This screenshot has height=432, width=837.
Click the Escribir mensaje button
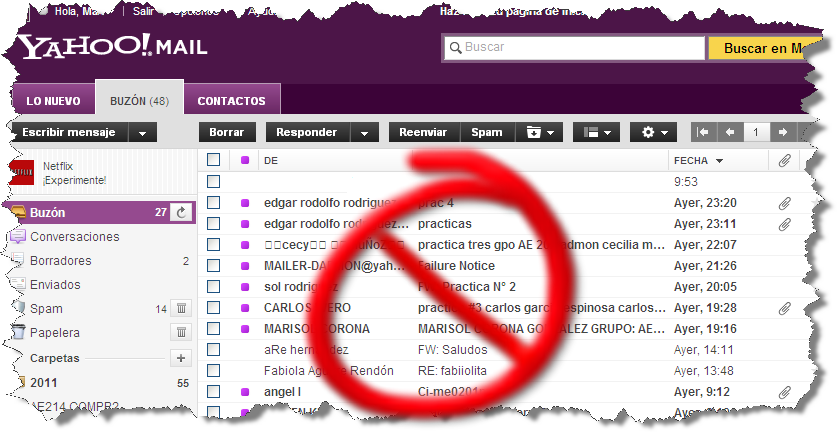pos(69,132)
